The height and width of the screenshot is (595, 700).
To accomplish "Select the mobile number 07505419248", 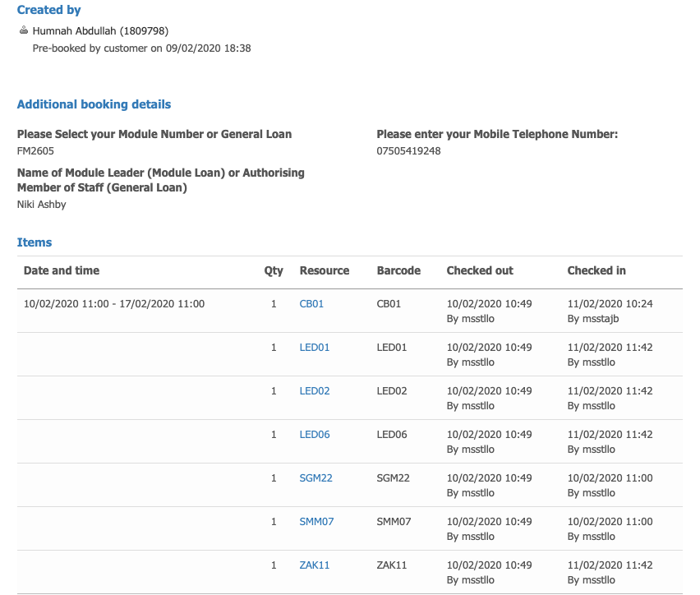I will point(408,151).
